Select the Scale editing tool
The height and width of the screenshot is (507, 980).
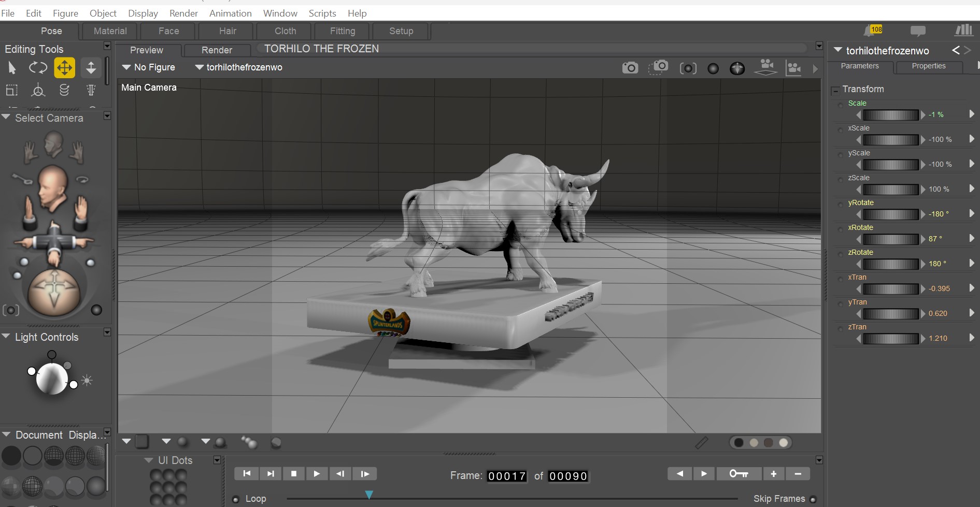point(12,91)
